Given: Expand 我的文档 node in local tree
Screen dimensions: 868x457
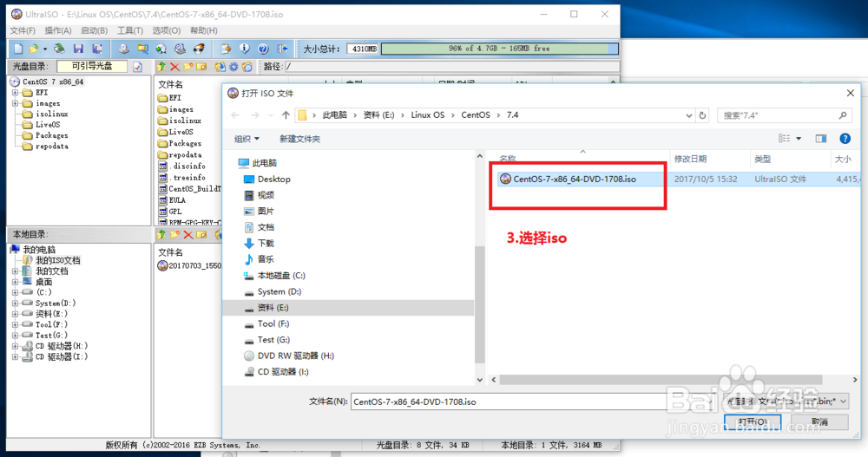Looking at the screenshot, I should (16, 271).
